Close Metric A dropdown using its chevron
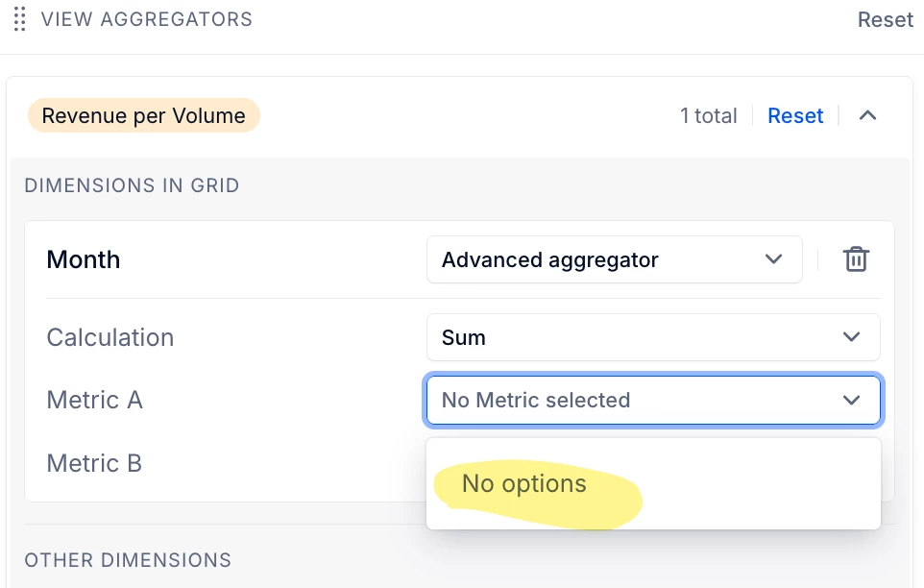924x588 pixels. tap(851, 400)
